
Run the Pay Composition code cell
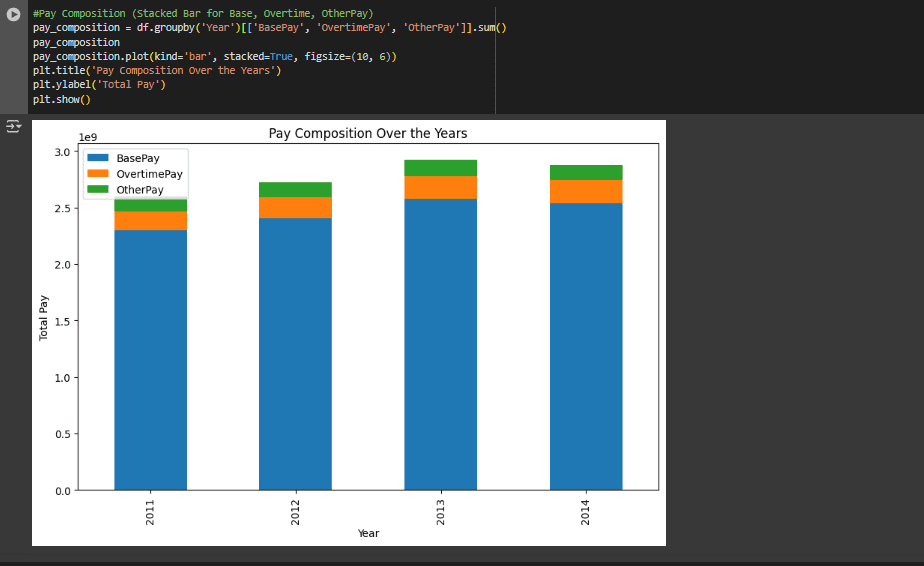pyautogui.click(x=13, y=14)
